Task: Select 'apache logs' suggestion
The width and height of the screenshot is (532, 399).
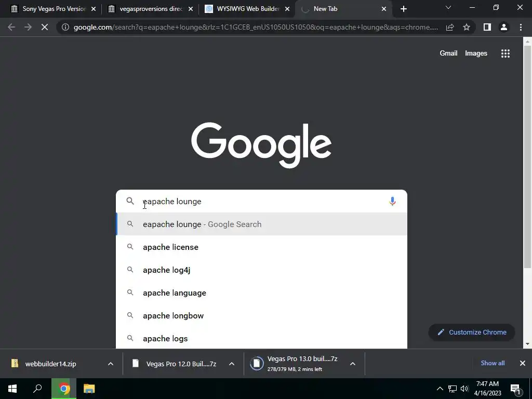Action: pos(262,338)
